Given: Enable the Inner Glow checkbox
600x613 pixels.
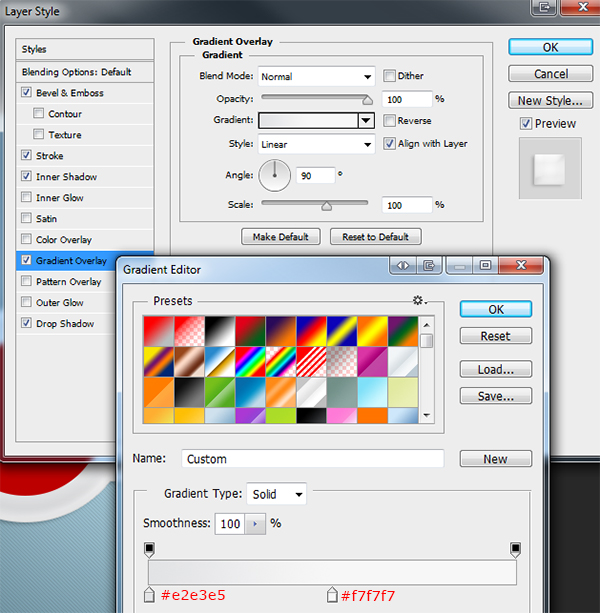Looking at the screenshot, I should (26, 197).
